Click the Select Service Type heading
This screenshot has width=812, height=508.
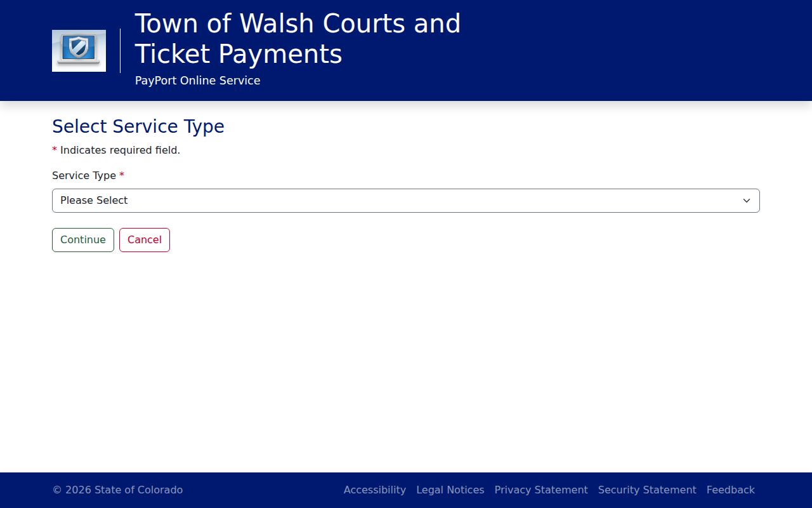point(138,126)
